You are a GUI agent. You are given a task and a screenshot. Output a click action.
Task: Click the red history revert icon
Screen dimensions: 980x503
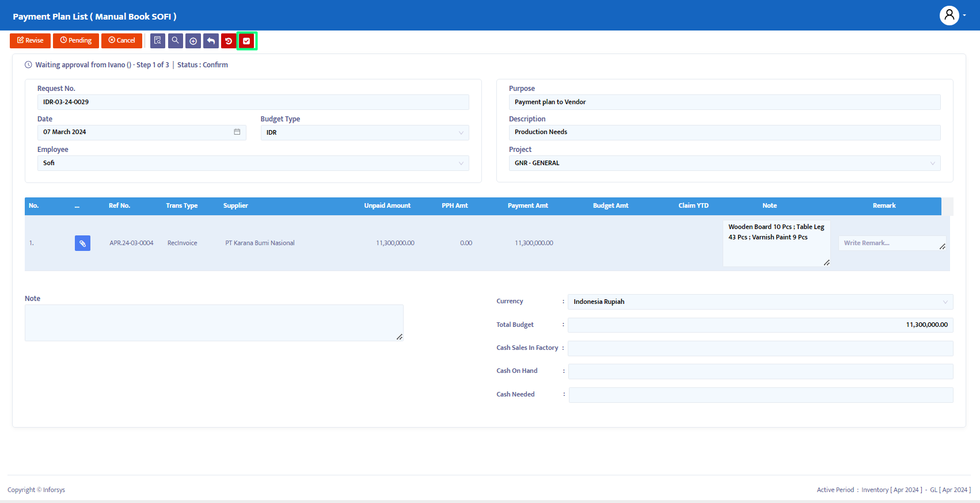(229, 41)
